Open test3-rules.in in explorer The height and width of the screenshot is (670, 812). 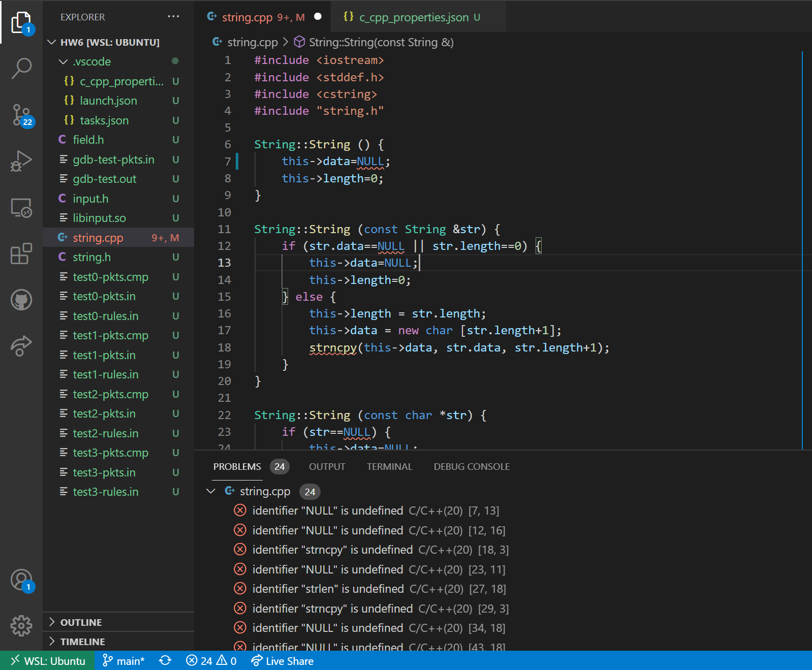point(118,492)
